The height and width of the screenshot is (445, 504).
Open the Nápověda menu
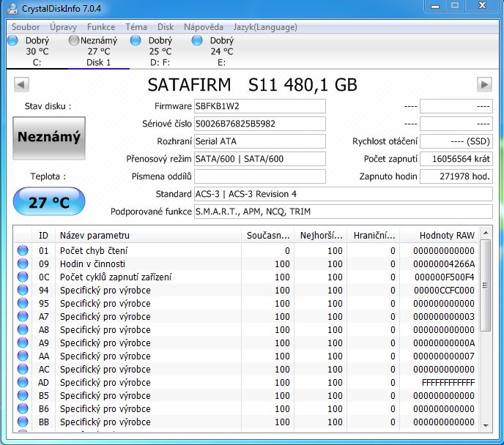[x=204, y=27]
